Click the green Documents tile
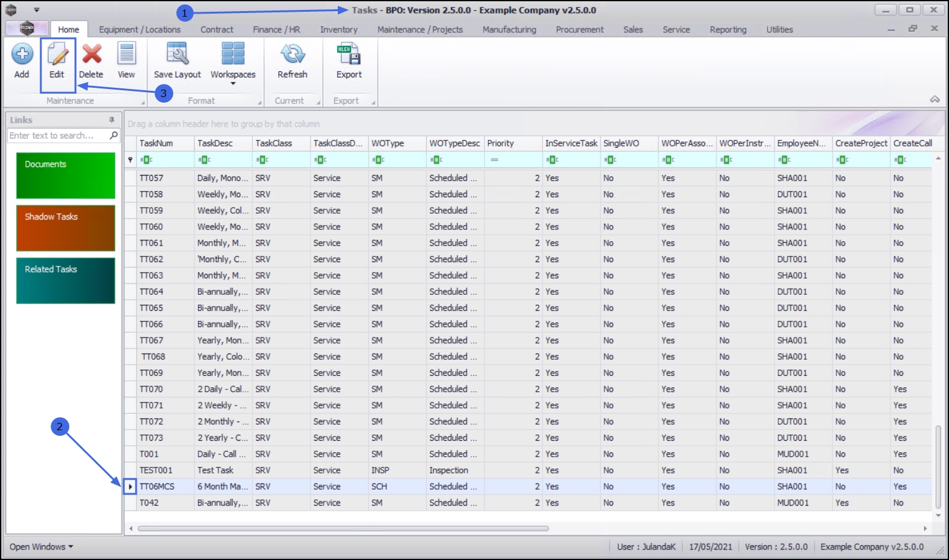The width and height of the screenshot is (949, 560). (66, 176)
